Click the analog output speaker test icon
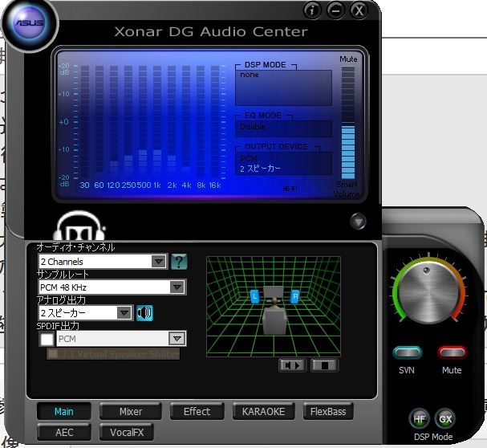 pyautogui.click(x=144, y=313)
